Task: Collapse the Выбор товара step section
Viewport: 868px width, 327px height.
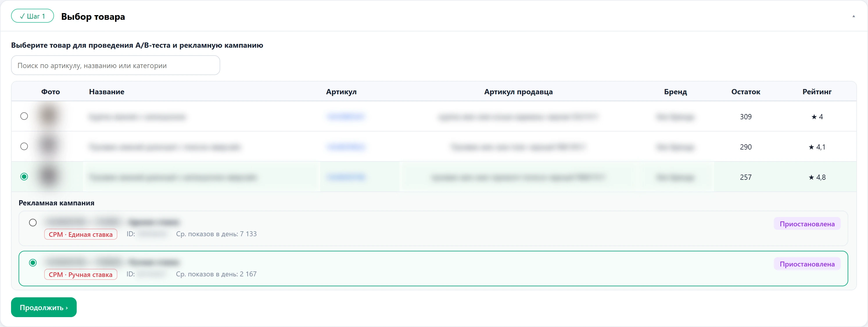Action: click(853, 16)
